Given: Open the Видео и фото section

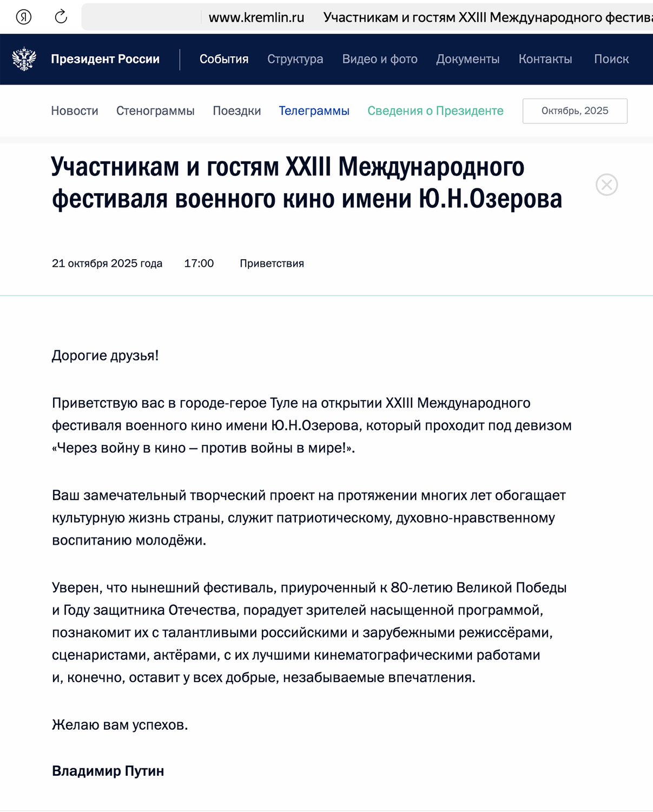Looking at the screenshot, I should (x=379, y=59).
